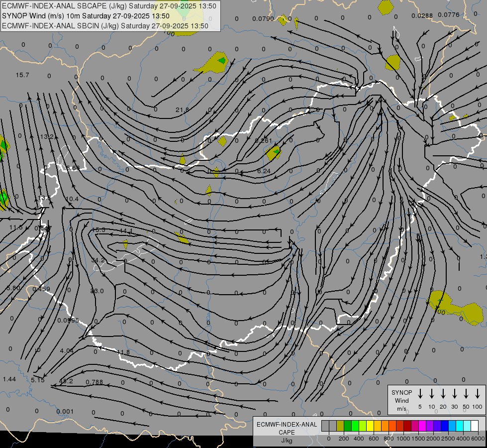487x448 pixels.
Task: Click the map value 4.04
Action: tap(67, 351)
